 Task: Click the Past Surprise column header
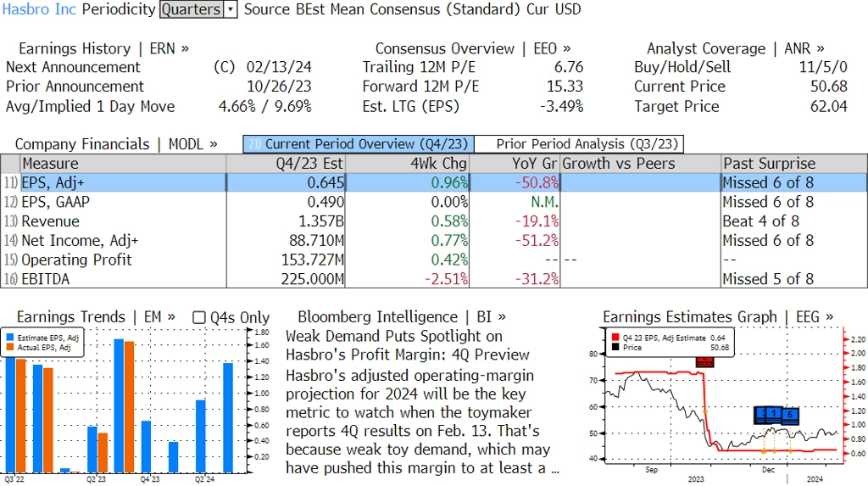click(794, 164)
